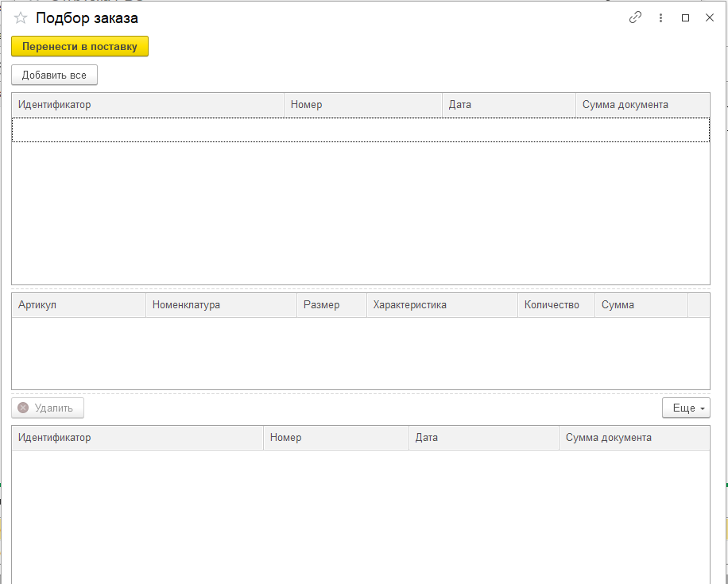This screenshot has width=728, height=584.
Task: Click the Добавить все button
Action: click(54, 75)
